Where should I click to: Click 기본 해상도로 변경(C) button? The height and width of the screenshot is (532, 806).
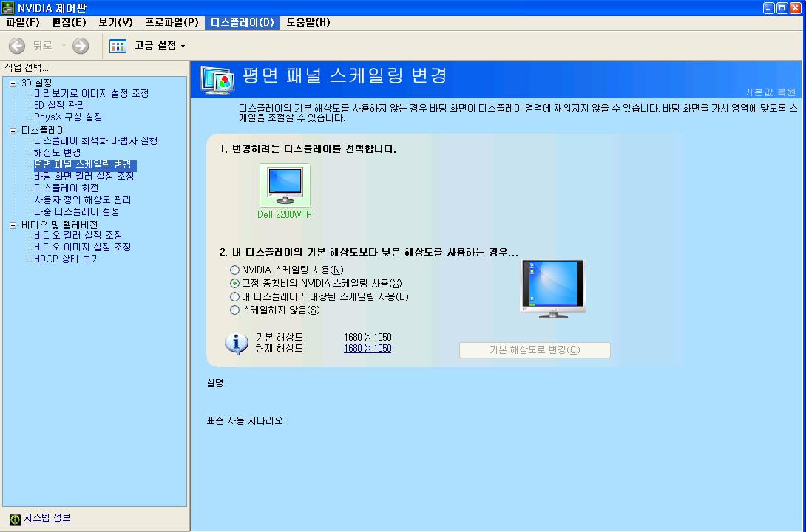pos(535,350)
